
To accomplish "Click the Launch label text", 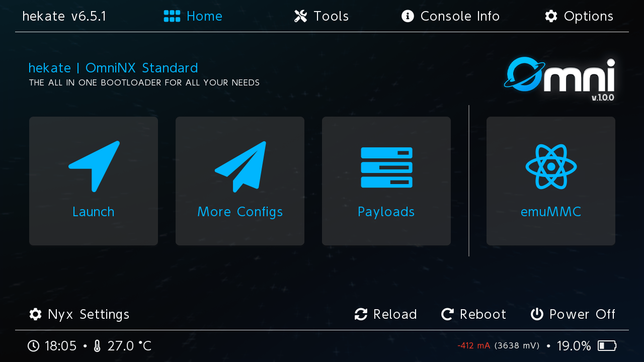I will [94, 212].
